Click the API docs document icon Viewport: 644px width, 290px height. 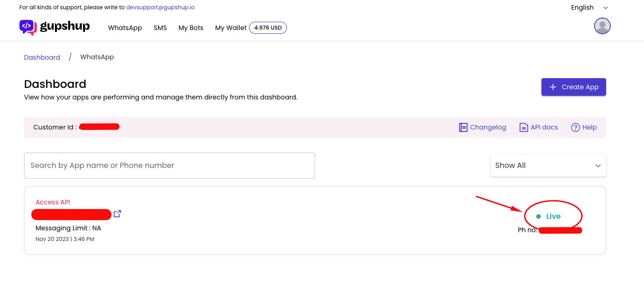pos(523,127)
